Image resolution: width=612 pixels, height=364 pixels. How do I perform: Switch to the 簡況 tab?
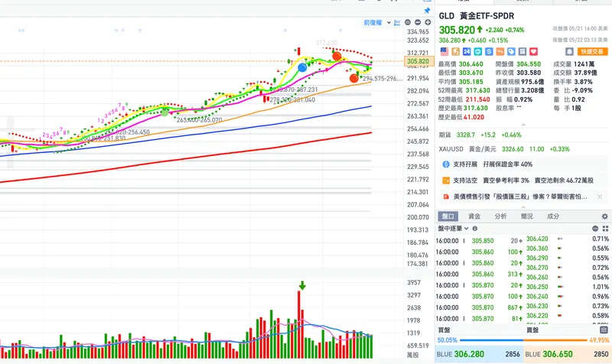526,216
